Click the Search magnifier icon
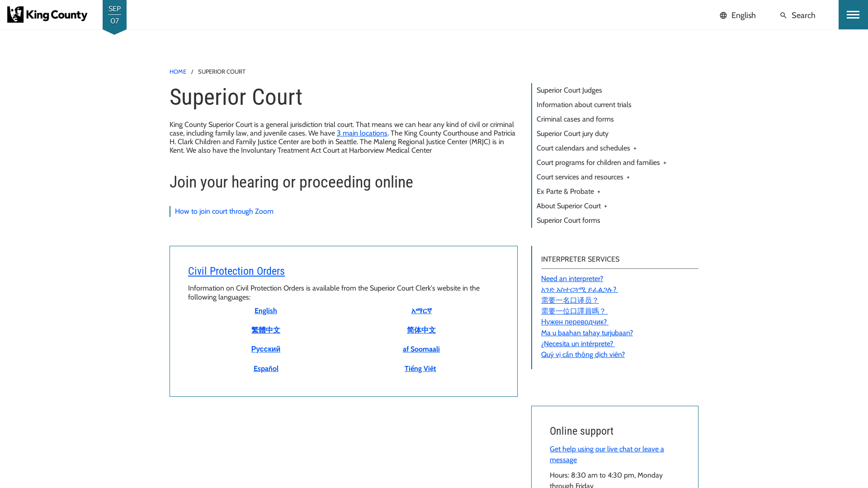868x488 pixels. [783, 15]
